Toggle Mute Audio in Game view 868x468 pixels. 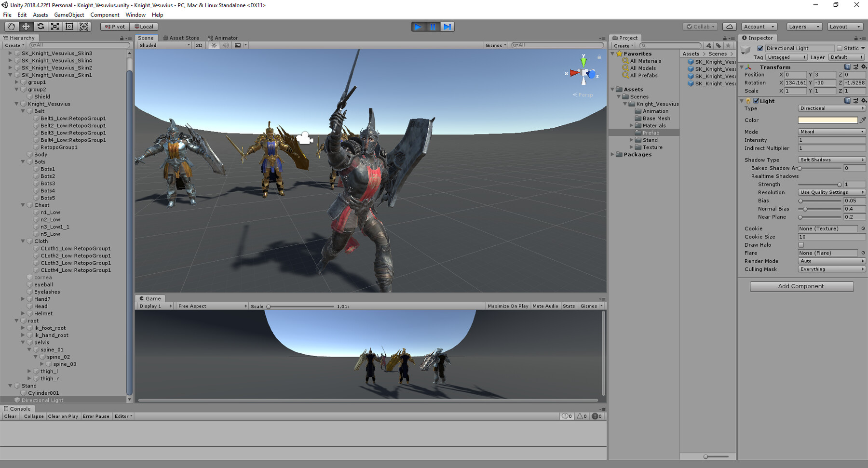click(x=545, y=306)
